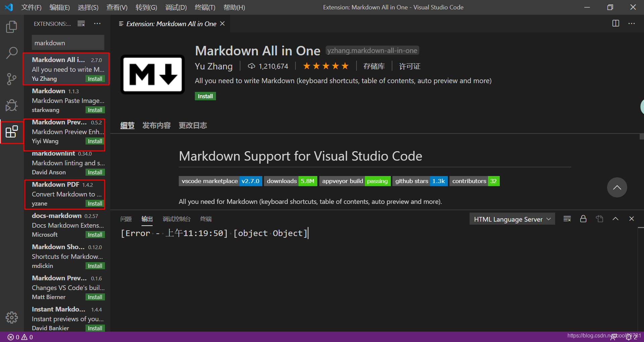Click the Markdown All in One logo

click(x=153, y=74)
